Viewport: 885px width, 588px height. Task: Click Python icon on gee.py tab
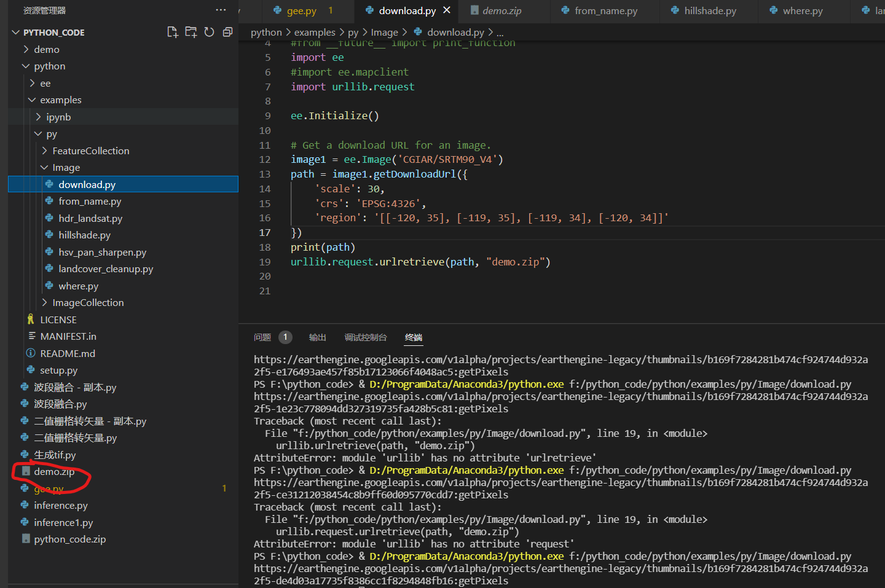click(278, 10)
